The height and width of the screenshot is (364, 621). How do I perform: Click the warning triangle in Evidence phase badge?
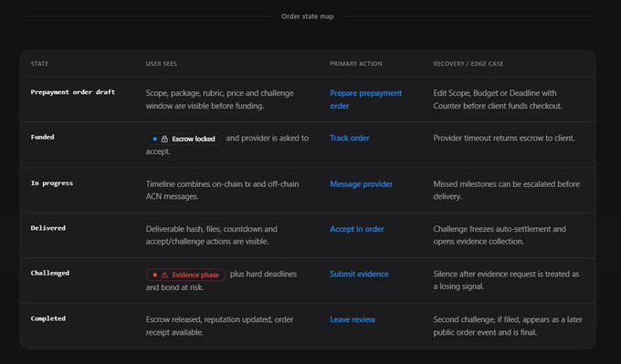pyautogui.click(x=164, y=275)
